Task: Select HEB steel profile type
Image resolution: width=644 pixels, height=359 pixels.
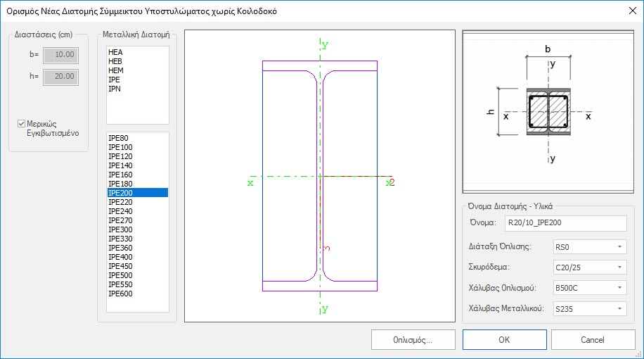Action: coord(115,62)
